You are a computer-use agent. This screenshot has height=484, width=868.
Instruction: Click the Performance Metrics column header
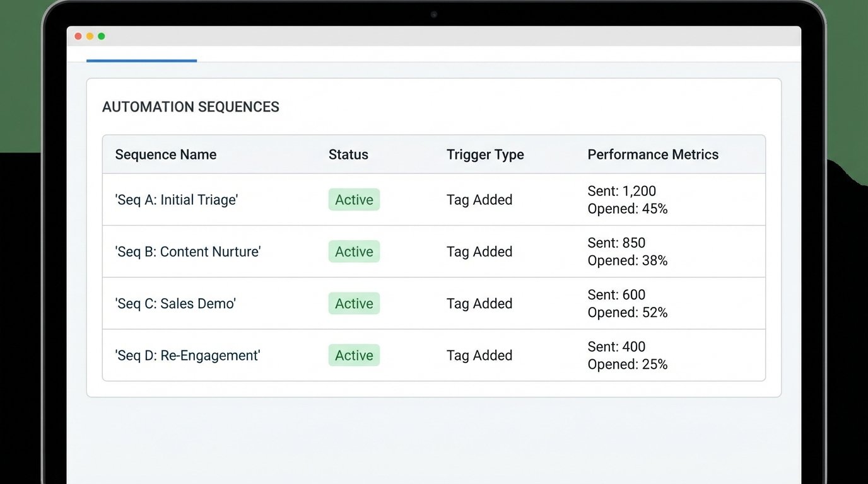coord(653,154)
